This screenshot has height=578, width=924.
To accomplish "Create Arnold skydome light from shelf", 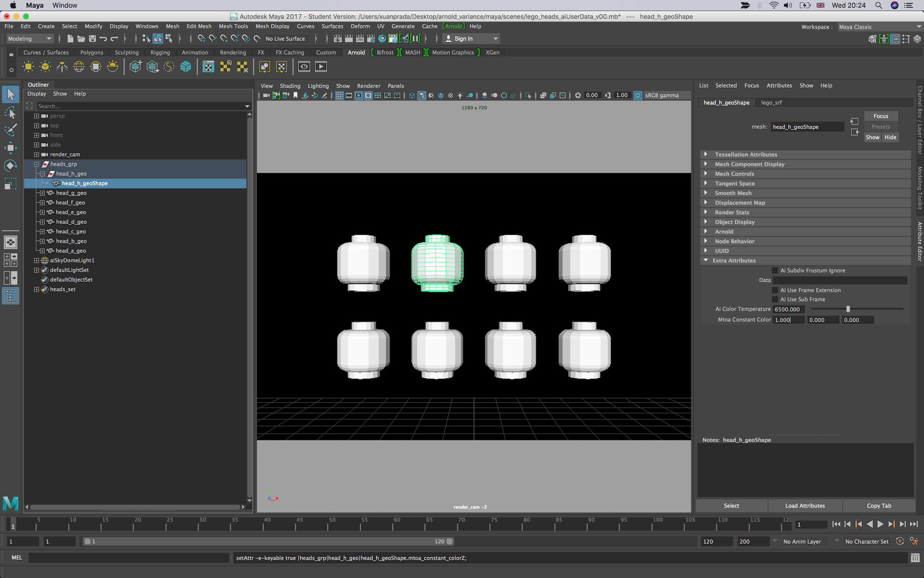I will tap(79, 66).
